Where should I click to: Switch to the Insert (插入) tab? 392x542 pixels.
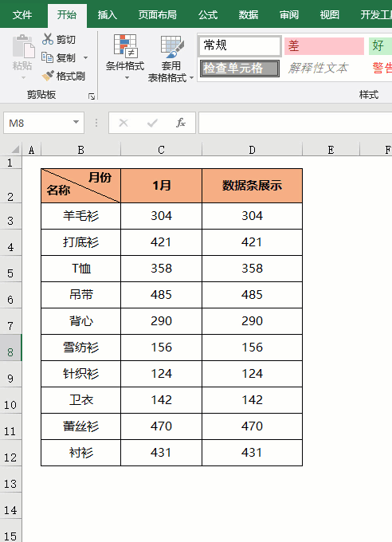pyautogui.click(x=107, y=14)
